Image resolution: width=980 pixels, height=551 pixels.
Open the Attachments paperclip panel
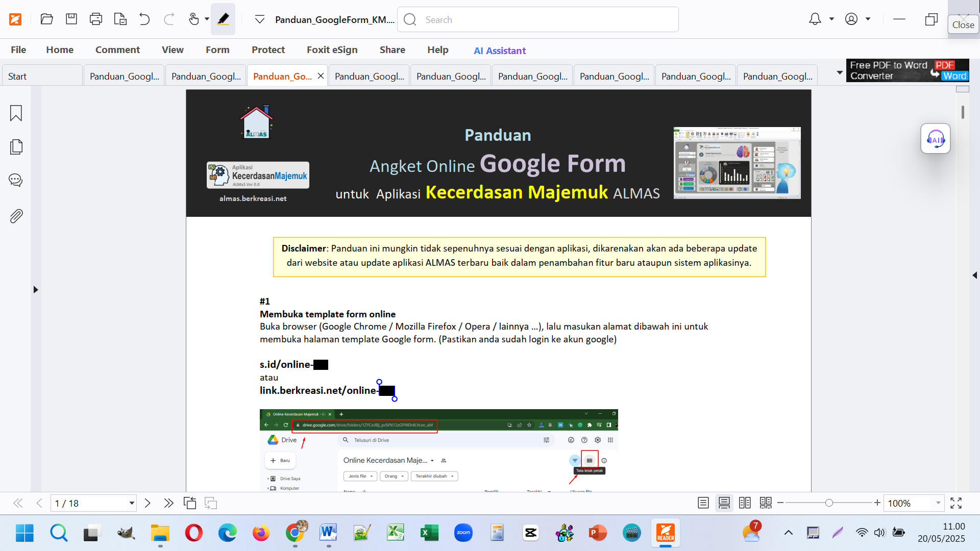[16, 216]
